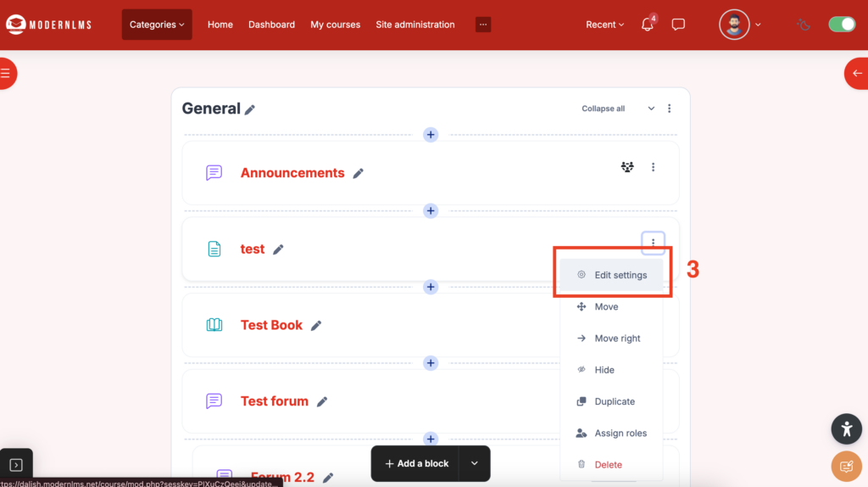Click the pencil icon next to Announcements
The height and width of the screenshot is (487, 868).
(359, 173)
